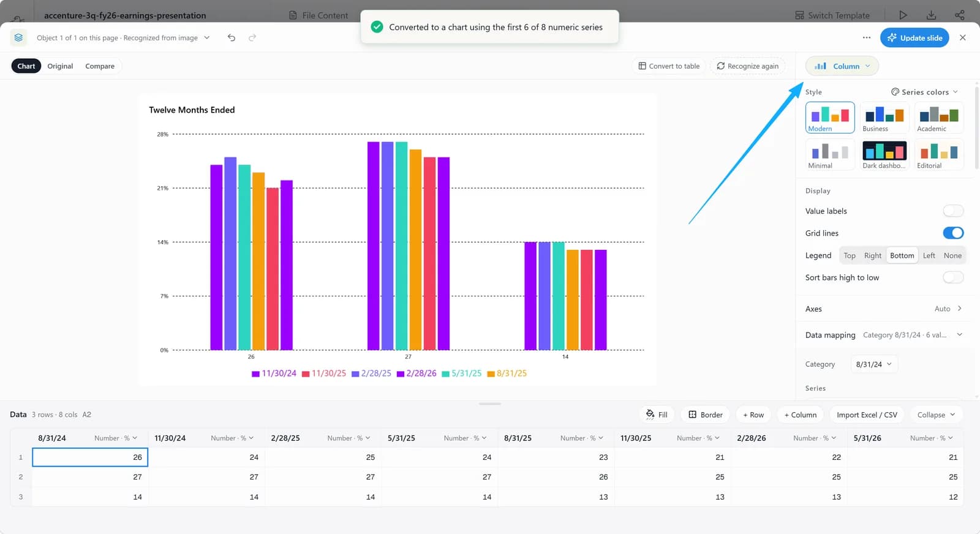Open the Column chart type dropdown
This screenshot has width=980, height=534.
tap(842, 66)
